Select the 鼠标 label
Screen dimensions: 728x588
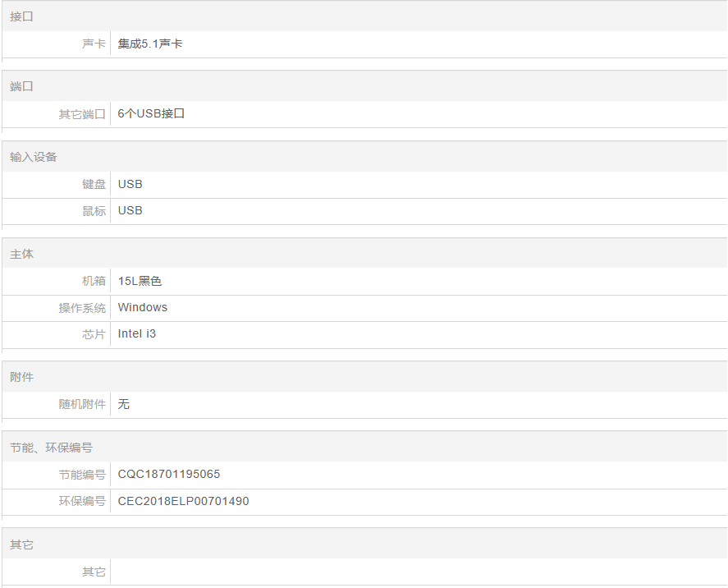click(94, 211)
